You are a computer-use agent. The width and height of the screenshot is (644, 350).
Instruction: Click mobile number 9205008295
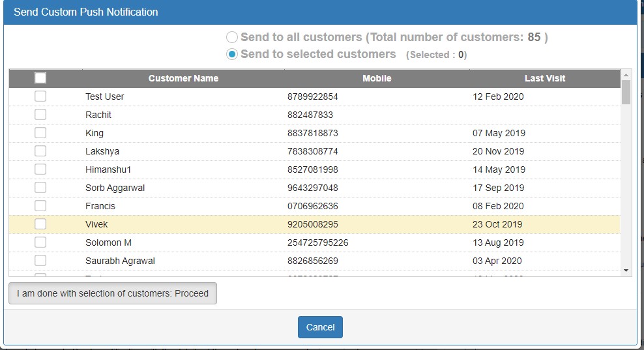coord(313,224)
